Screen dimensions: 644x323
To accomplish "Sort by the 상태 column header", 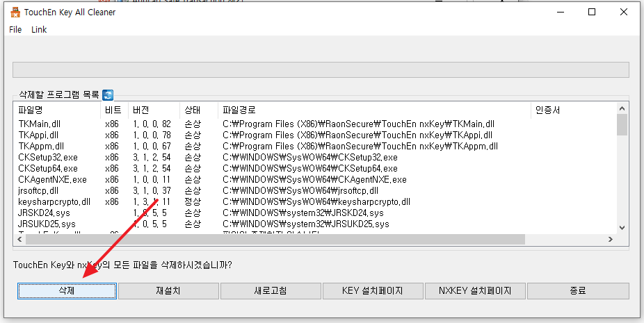I will tap(199, 110).
